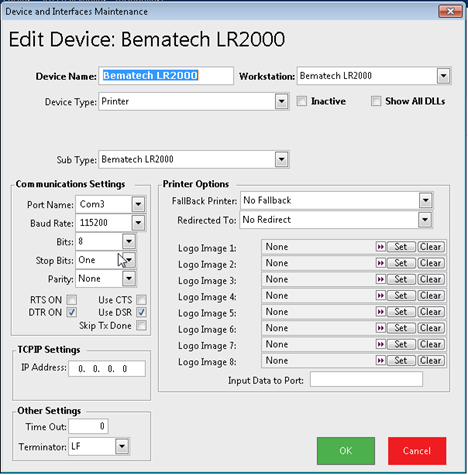Open the FallBack Printer dropdown list
The image size is (468, 475).
425,201
